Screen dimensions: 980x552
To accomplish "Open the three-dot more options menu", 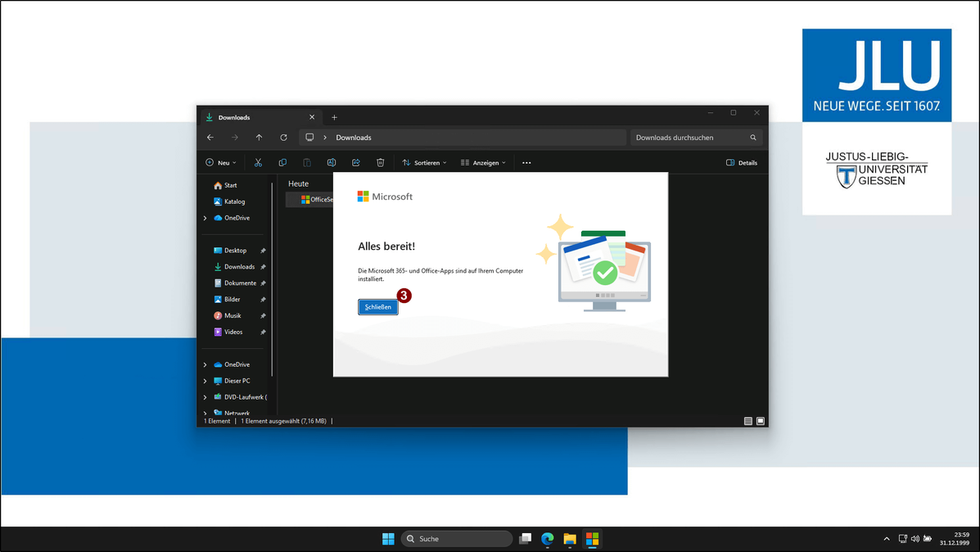I will pyautogui.click(x=527, y=162).
